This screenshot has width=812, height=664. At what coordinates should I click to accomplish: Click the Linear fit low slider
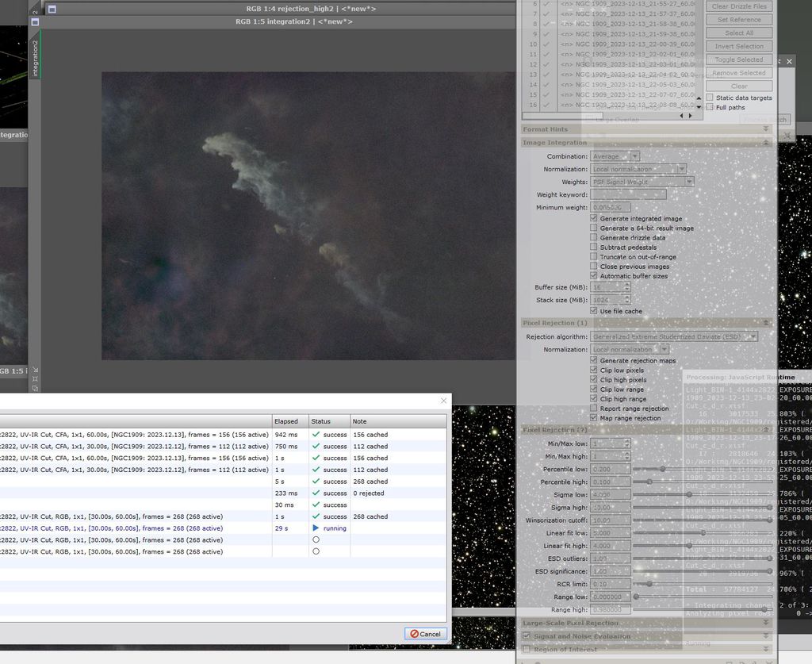tap(702, 533)
